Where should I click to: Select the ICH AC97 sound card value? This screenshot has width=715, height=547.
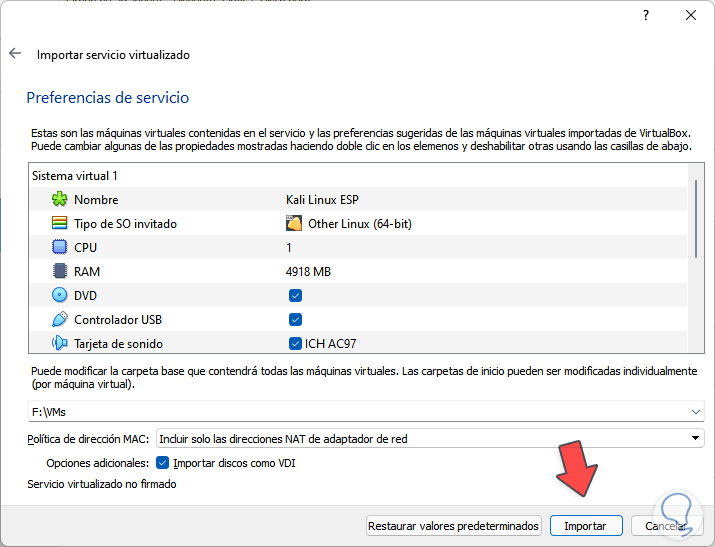pyautogui.click(x=330, y=344)
